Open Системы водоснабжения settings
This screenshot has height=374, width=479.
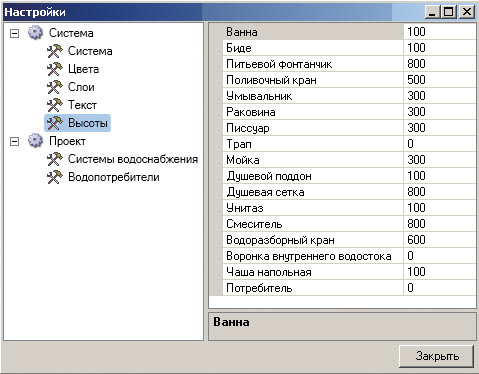pyautogui.click(x=133, y=159)
